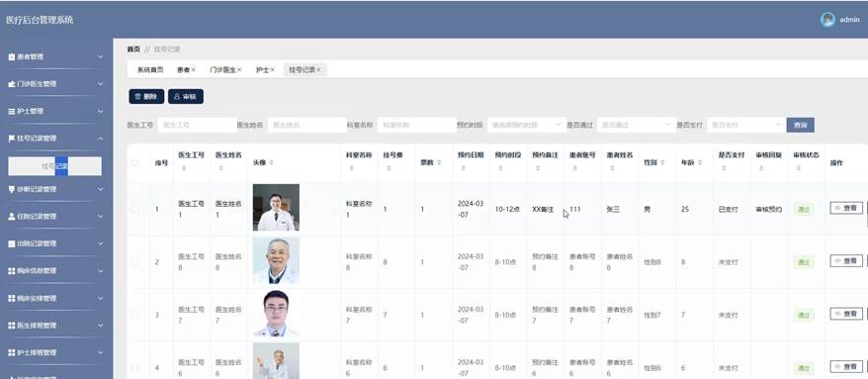Click the 挂号记录管理 flag icon
Screen dimensions: 868x379
[x=12, y=139]
